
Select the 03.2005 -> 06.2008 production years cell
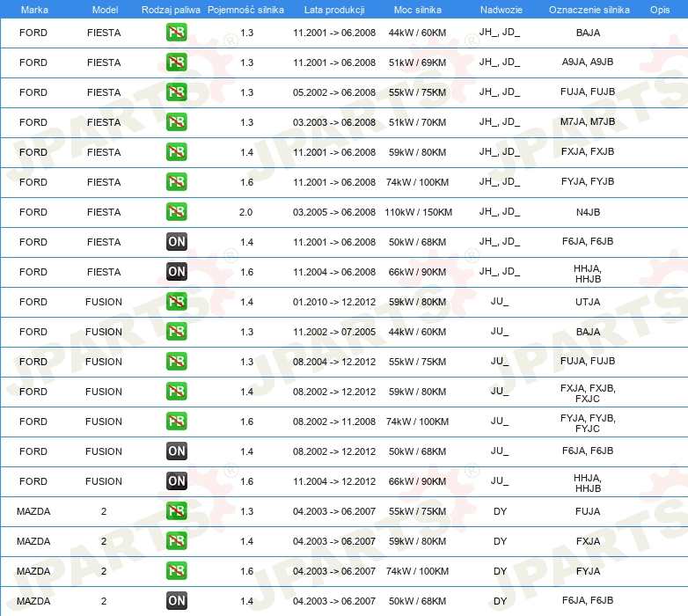(334, 212)
